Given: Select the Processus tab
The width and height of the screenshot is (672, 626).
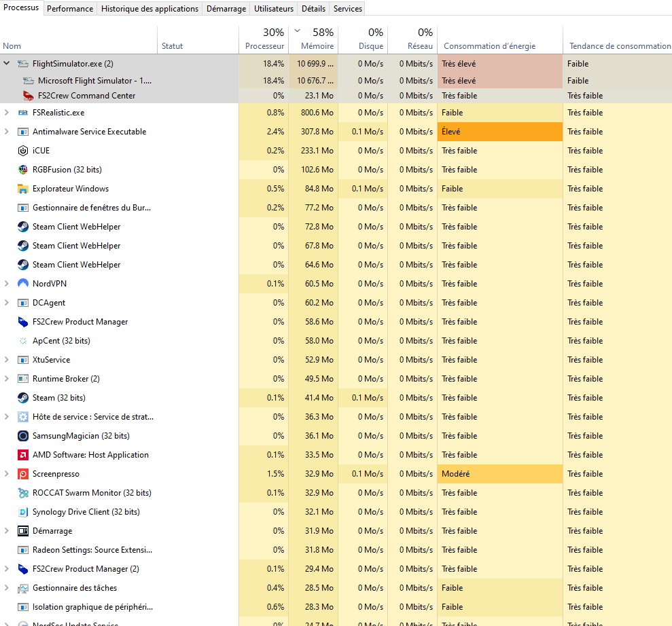Looking at the screenshot, I should click(21, 7).
